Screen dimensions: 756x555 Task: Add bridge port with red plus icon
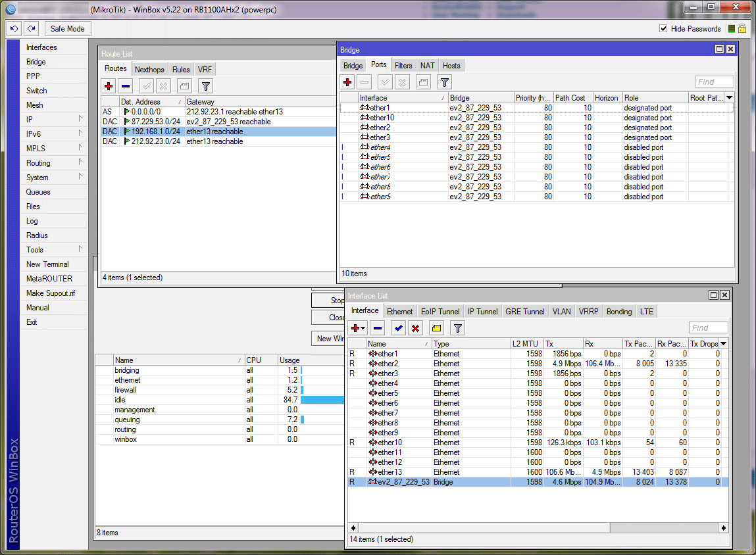click(347, 82)
